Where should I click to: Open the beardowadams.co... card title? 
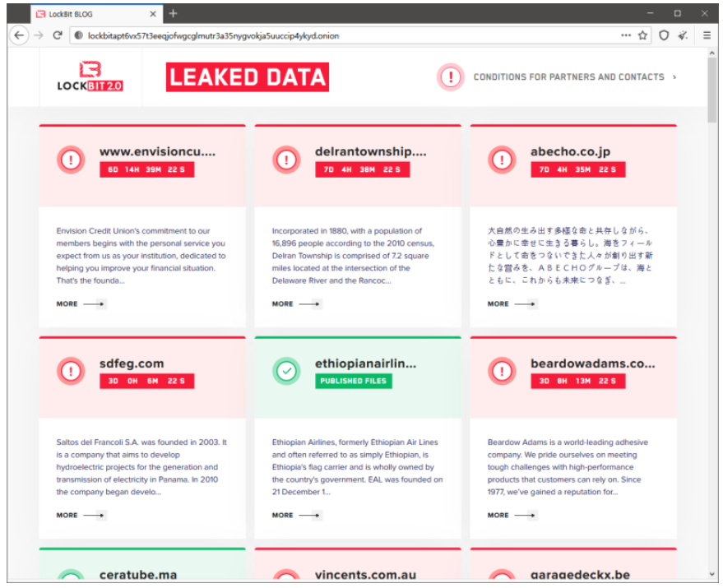(593, 363)
